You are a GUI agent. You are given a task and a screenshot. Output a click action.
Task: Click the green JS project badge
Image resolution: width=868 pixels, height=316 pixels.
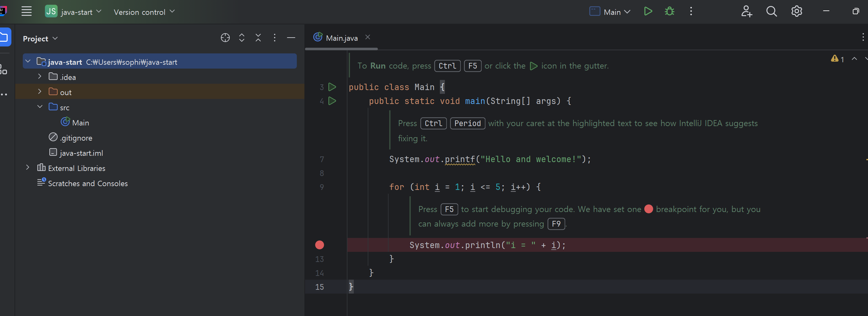[51, 11]
